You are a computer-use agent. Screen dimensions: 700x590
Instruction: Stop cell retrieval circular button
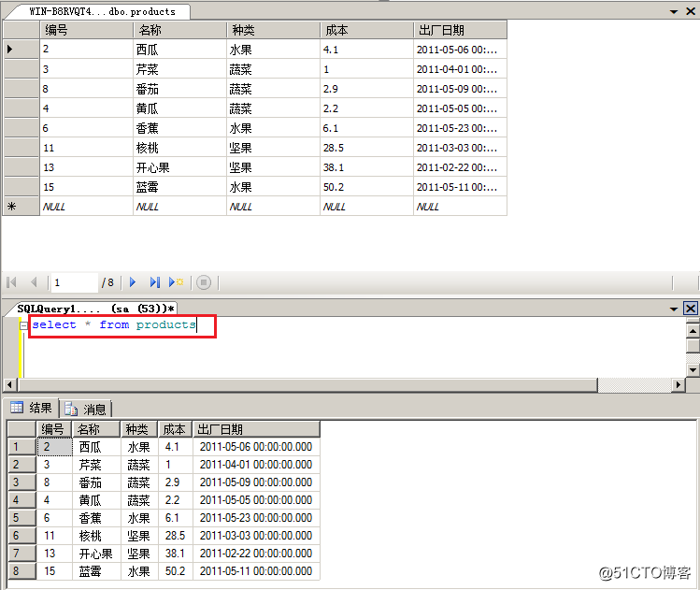click(x=204, y=282)
